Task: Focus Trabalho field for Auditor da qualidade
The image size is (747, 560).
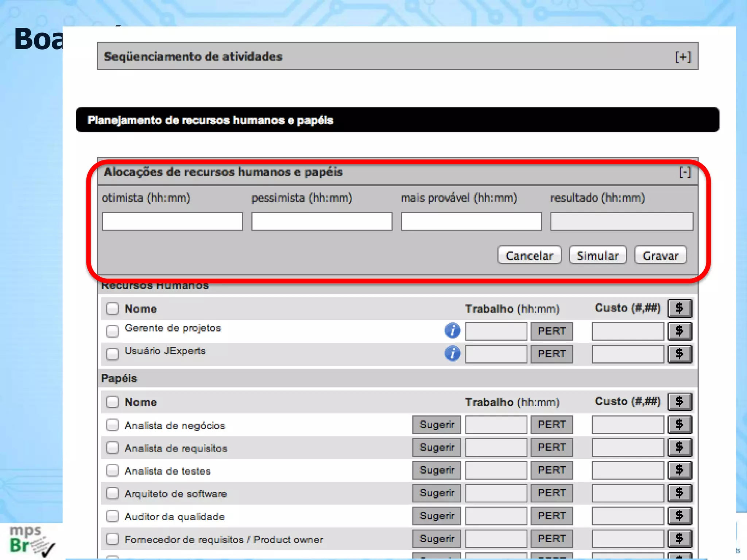Action: [x=496, y=516]
